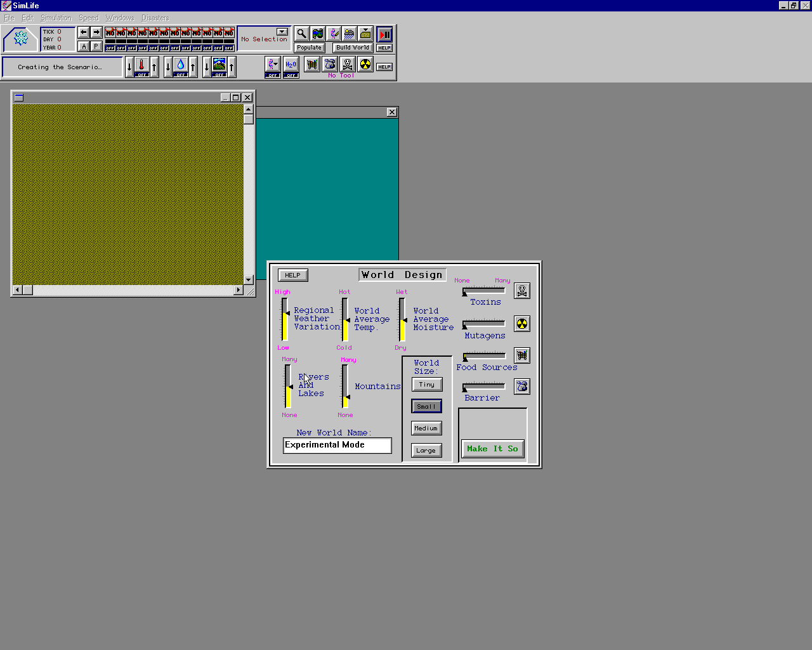Click the Mutagens slider track
The image size is (812, 650).
point(484,324)
